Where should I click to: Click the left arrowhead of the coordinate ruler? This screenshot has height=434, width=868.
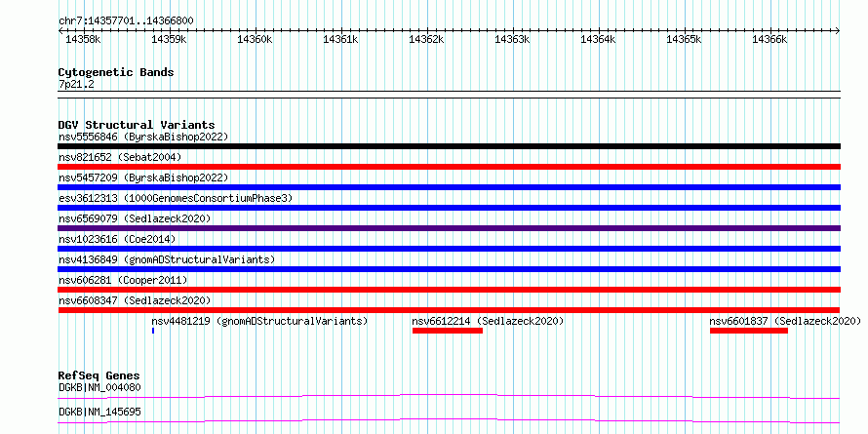[x=60, y=30]
